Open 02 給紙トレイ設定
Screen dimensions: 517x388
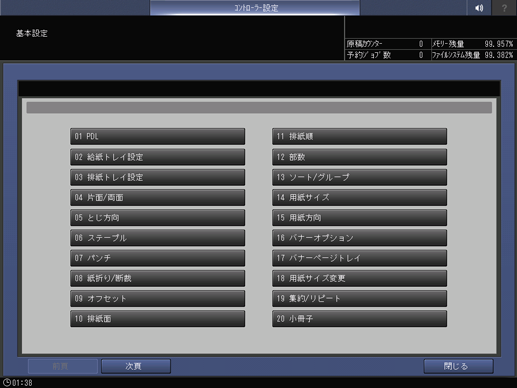158,157
